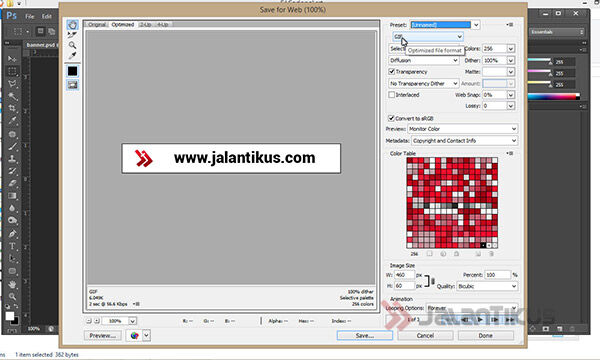Open the GIF file format dropdown

428,37
